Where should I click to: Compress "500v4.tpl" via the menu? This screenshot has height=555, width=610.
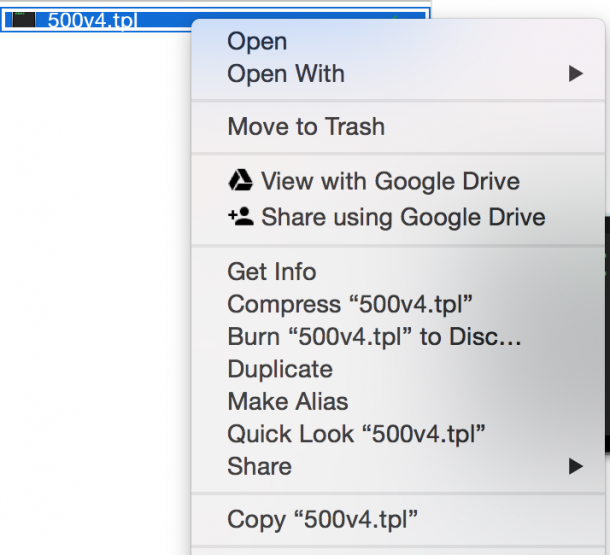pos(350,303)
